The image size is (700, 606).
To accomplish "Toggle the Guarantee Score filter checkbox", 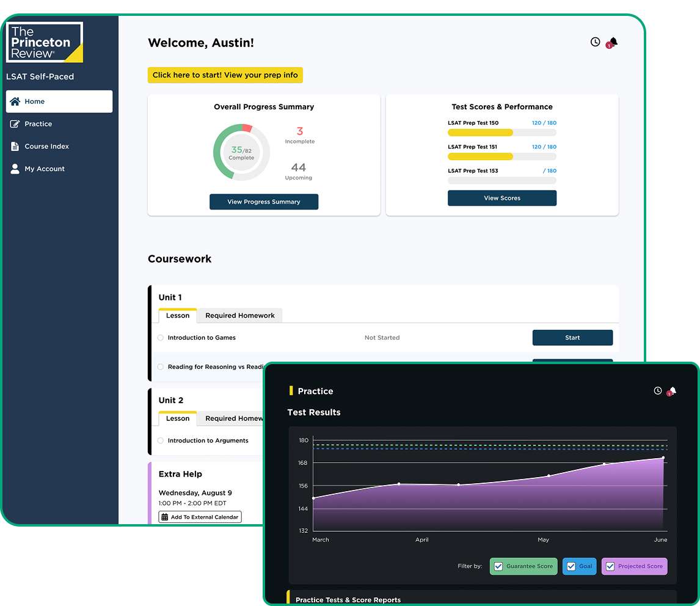I will point(498,566).
